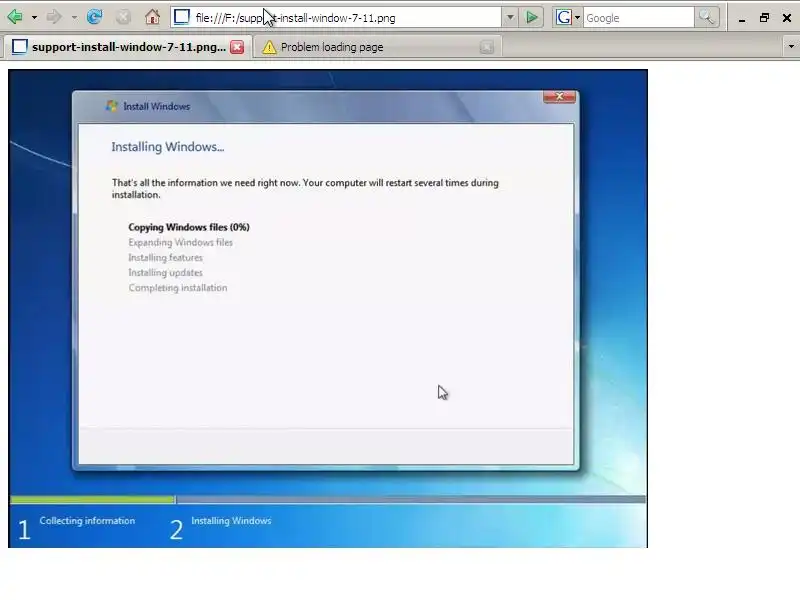Click Copying Windows files (0%) step
This screenshot has height=600, width=800.
tap(189, 227)
